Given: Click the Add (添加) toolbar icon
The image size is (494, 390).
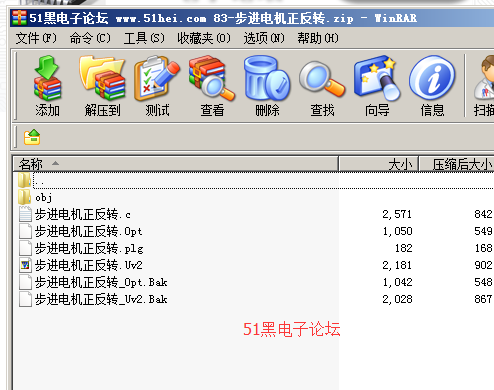Looking at the screenshot, I should pos(47,78).
